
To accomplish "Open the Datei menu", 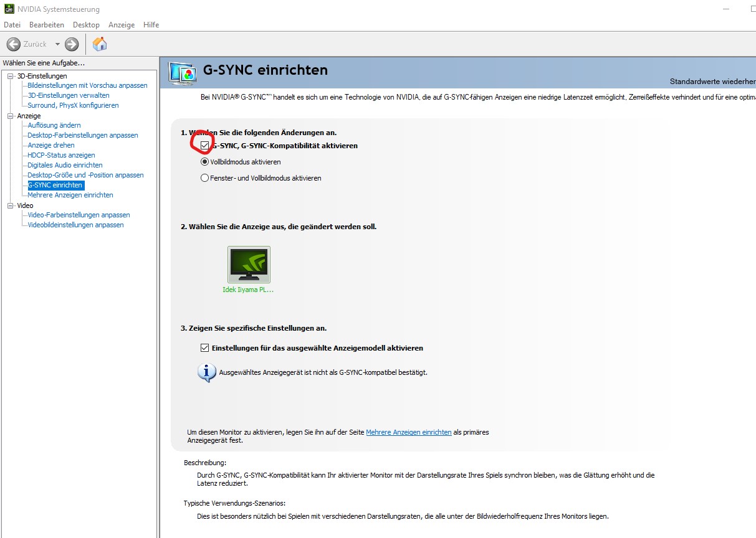I will coord(12,25).
